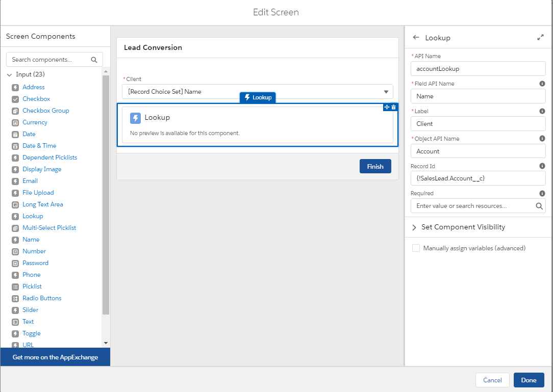Click inside the API Name field

(x=477, y=68)
